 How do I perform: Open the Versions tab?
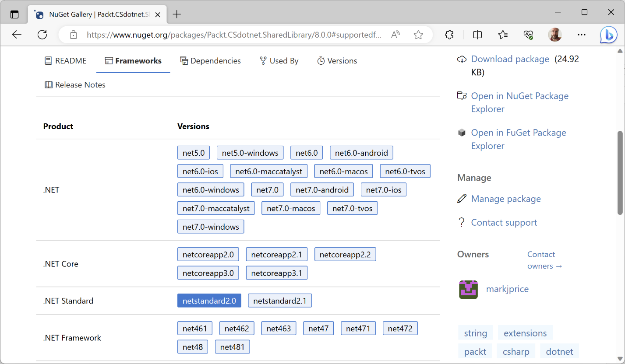click(337, 61)
